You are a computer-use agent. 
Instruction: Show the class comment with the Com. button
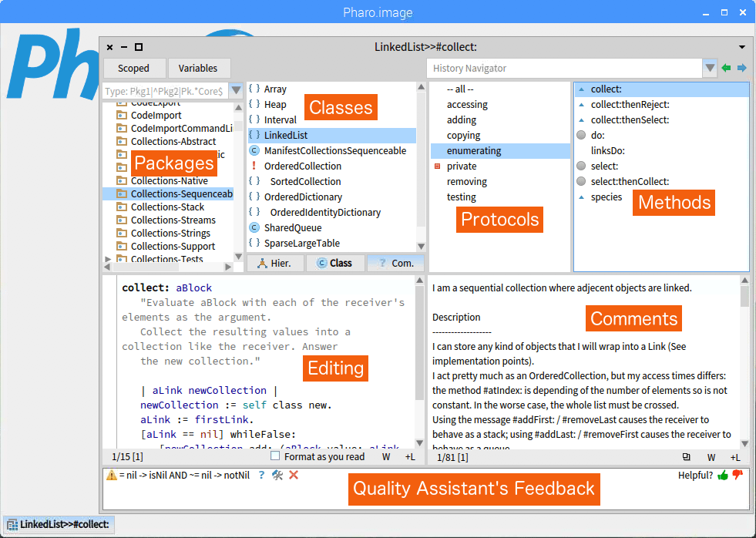[395, 263]
